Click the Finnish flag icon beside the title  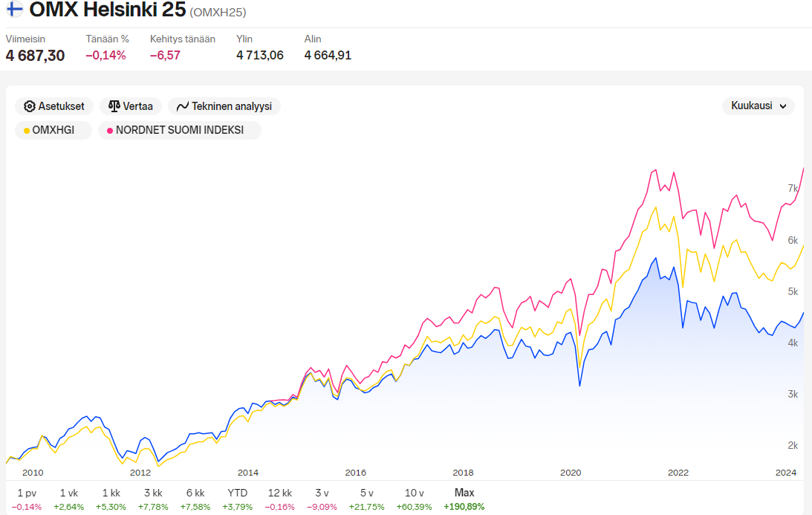15,9
